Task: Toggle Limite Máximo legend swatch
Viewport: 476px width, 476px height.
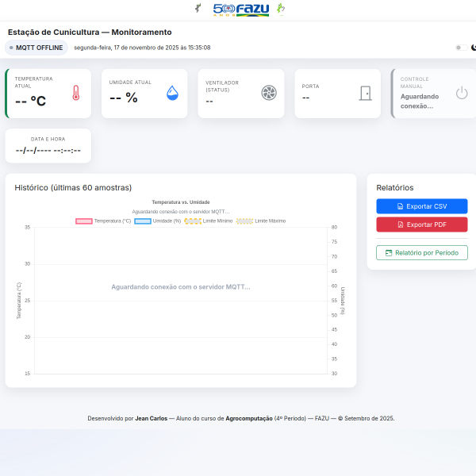Action: [244, 221]
